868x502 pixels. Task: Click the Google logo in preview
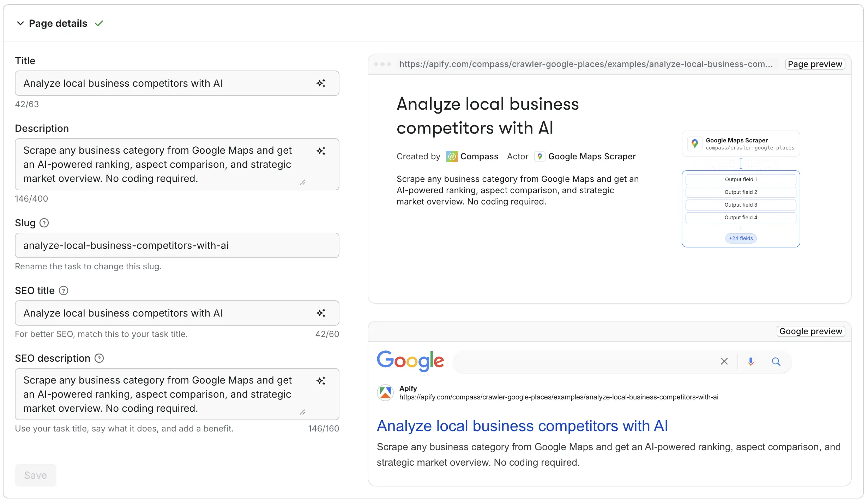pos(410,361)
